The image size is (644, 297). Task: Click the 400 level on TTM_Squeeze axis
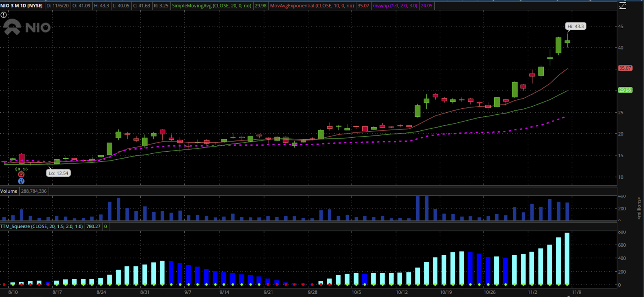622,258
